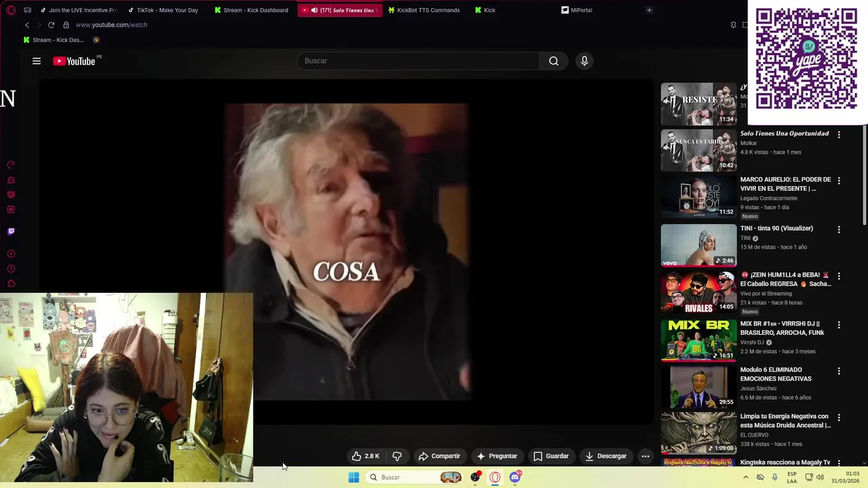Open Modulo 6 ELIMINADO EMOCIONES NEGATIVAS title

click(776, 374)
